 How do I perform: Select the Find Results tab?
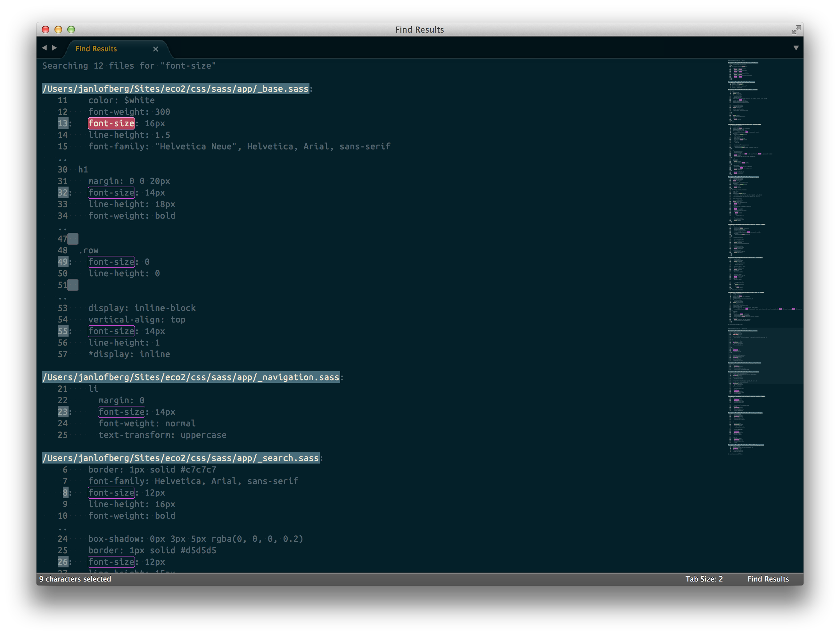tap(96, 49)
